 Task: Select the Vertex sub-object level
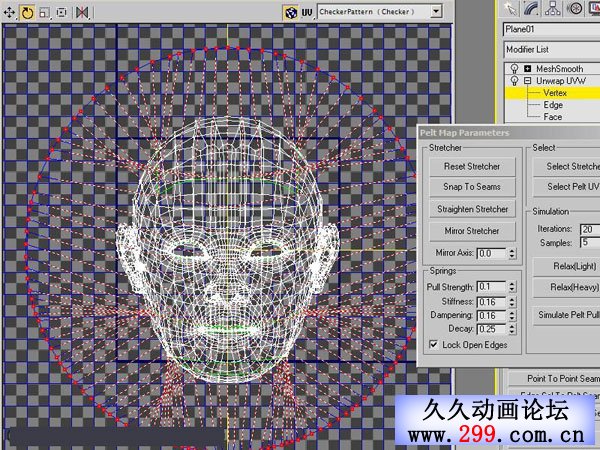click(x=553, y=93)
